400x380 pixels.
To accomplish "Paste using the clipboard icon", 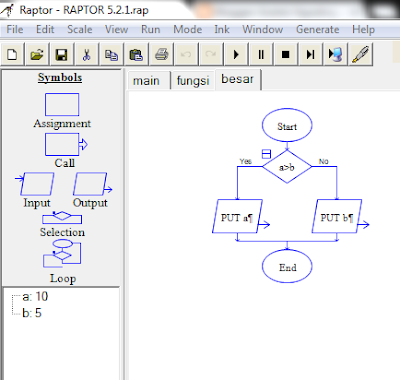I will tap(136, 54).
